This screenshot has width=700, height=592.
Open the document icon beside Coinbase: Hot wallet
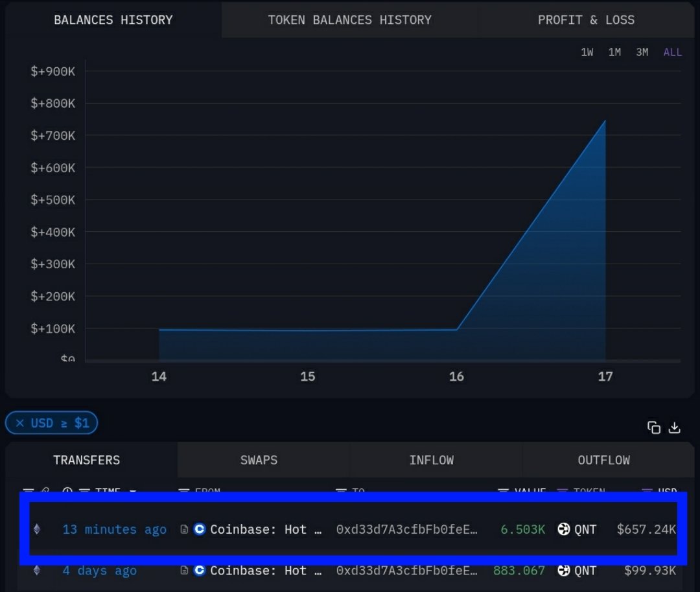184,529
